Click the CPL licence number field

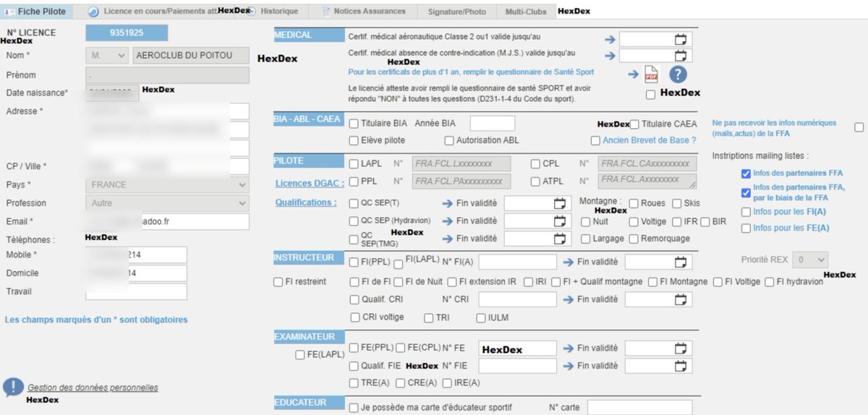[x=648, y=164]
